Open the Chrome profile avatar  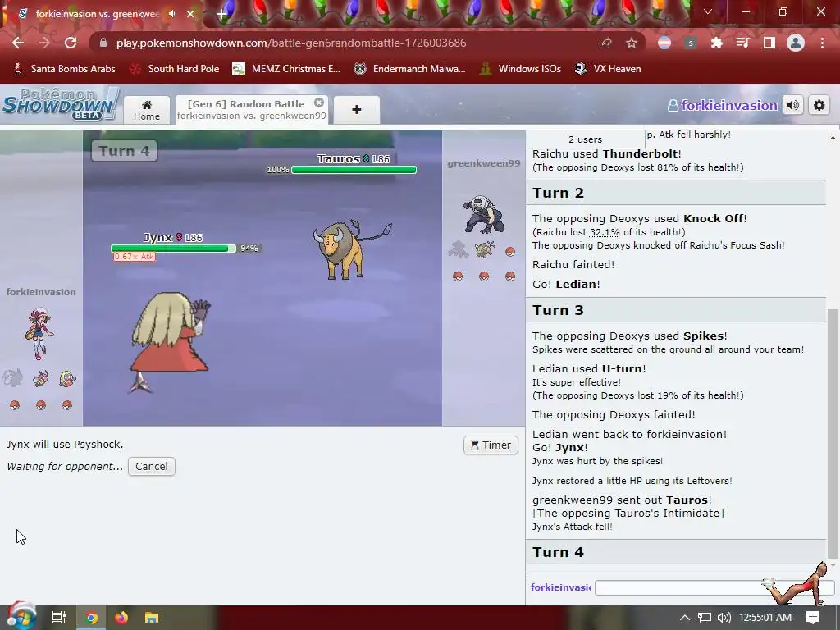796,43
